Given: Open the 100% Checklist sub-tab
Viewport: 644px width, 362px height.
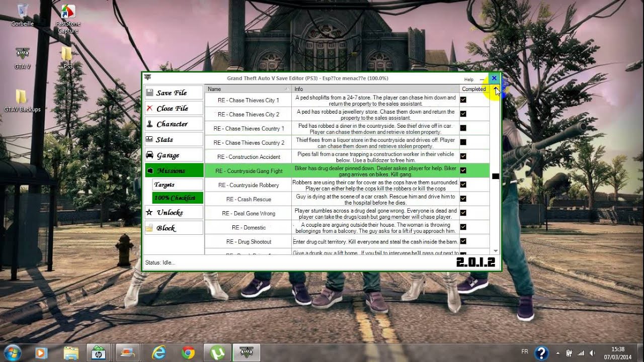Looking at the screenshot, I should click(178, 198).
